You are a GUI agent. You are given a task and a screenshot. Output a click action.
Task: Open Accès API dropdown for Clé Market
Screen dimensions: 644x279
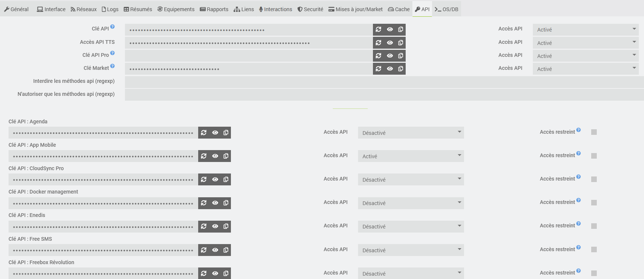point(586,69)
